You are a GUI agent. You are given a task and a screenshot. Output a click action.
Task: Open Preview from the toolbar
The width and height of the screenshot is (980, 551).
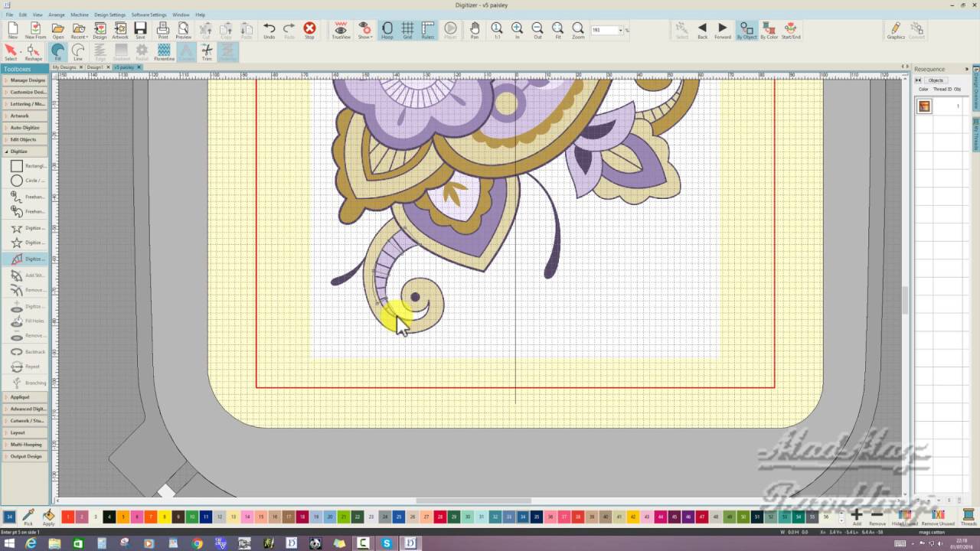click(x=184, y=31)
